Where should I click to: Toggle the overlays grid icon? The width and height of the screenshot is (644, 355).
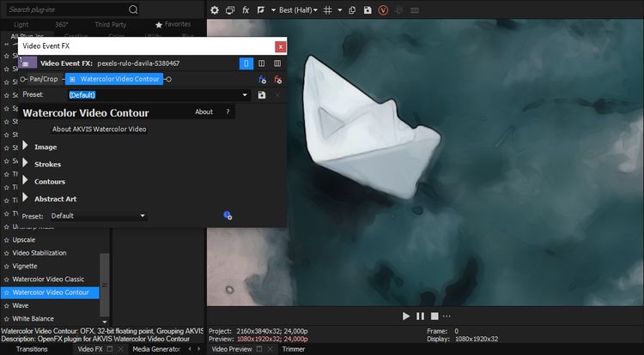327,10
